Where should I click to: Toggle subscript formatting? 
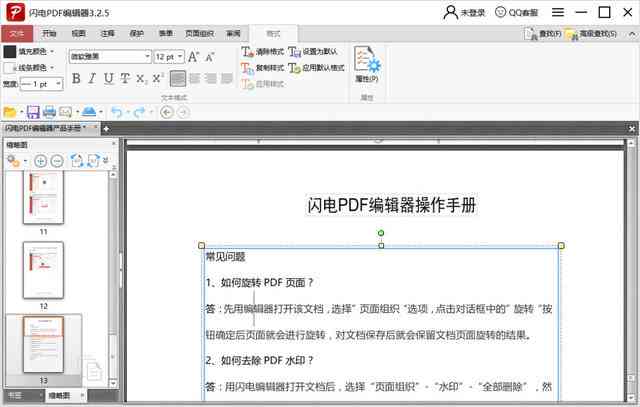click(x=141, y=78)
